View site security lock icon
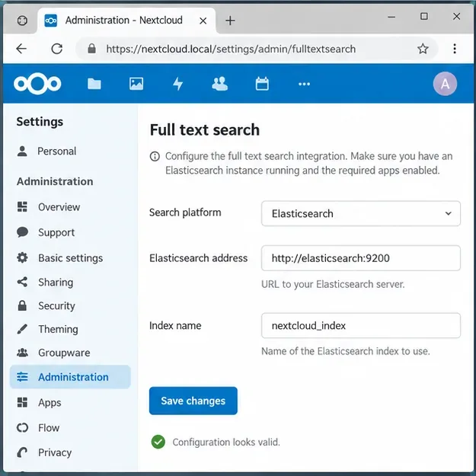The width and height of the screenshot is (476, 476). (91, 49)
